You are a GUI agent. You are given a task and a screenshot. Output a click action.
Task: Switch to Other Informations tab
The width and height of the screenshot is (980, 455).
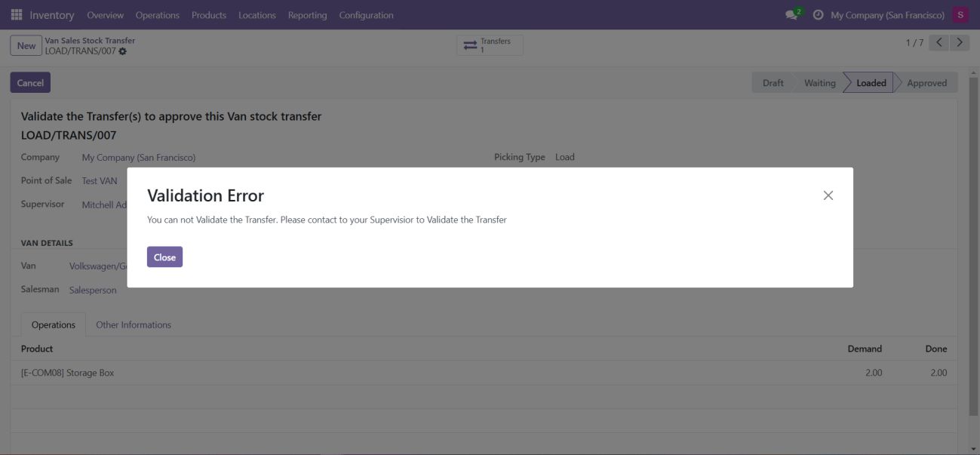click(x=134, y=325)
